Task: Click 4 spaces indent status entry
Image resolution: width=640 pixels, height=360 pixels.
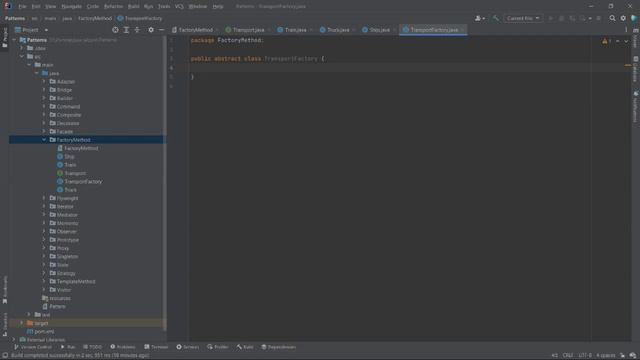Action: [606, 355]
